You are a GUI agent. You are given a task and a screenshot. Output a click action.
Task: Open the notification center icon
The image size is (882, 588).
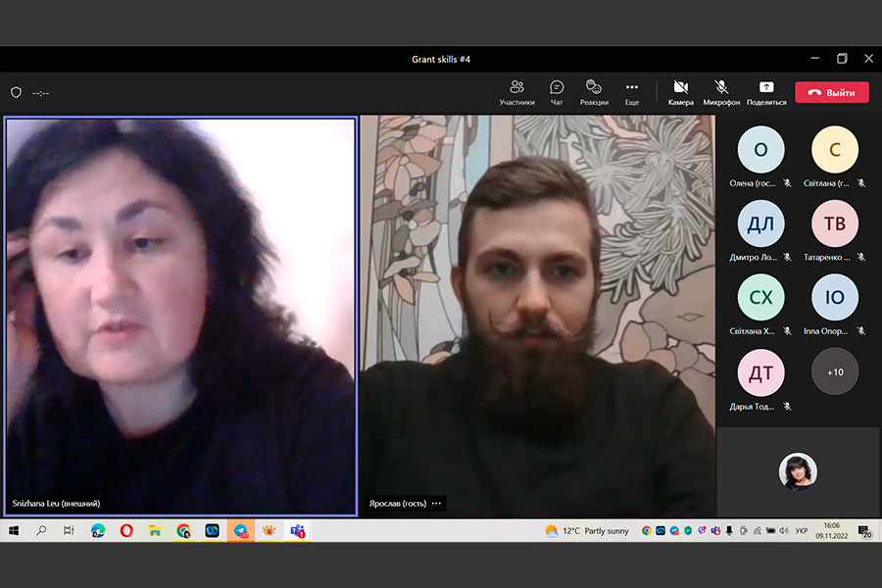click(864, 530)
